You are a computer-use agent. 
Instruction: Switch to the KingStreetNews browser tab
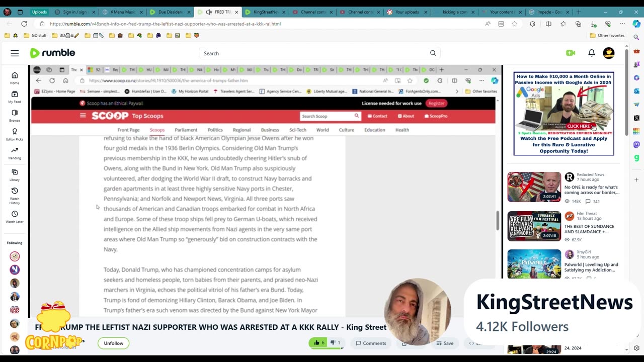(x=266, y=12)
